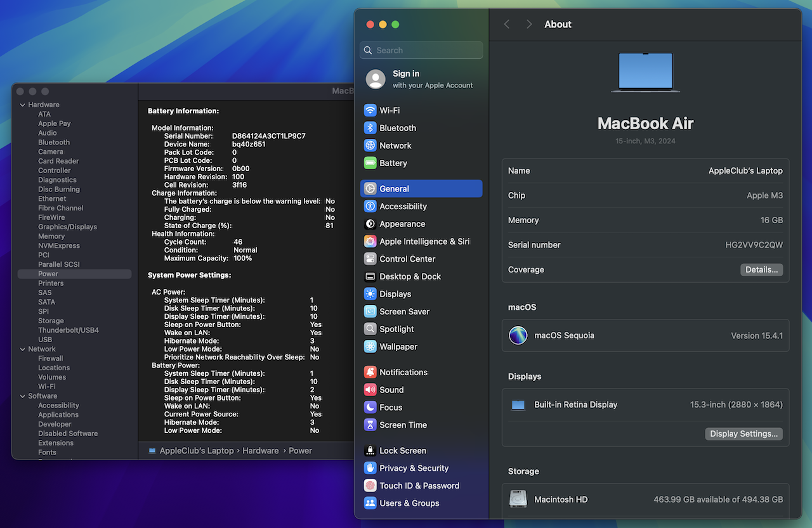Click the Focus moon icon

pos(370,407)
